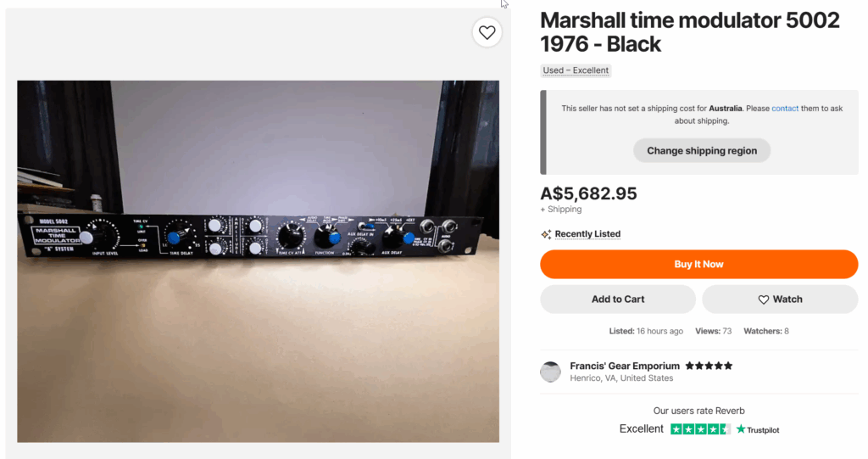Click the heart favorite icon on photo
The height and width of the screenshot is (459, 868).
tap(487, 33)
